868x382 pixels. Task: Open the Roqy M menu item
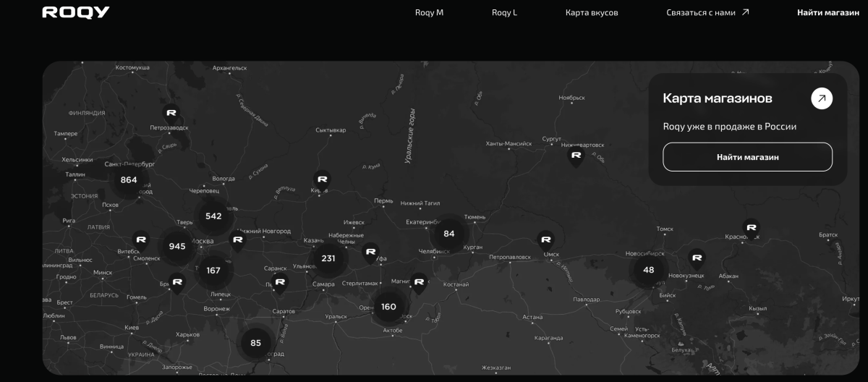tap(429, 12)
